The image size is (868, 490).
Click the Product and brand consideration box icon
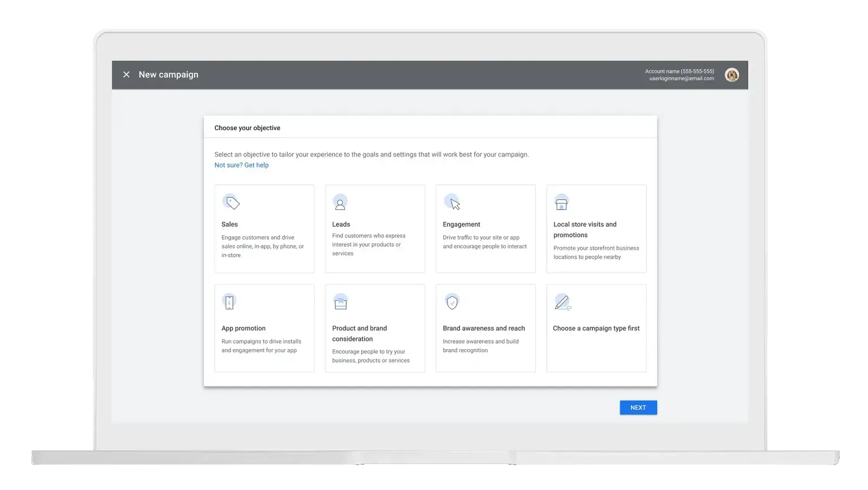(x=341, y=302)
